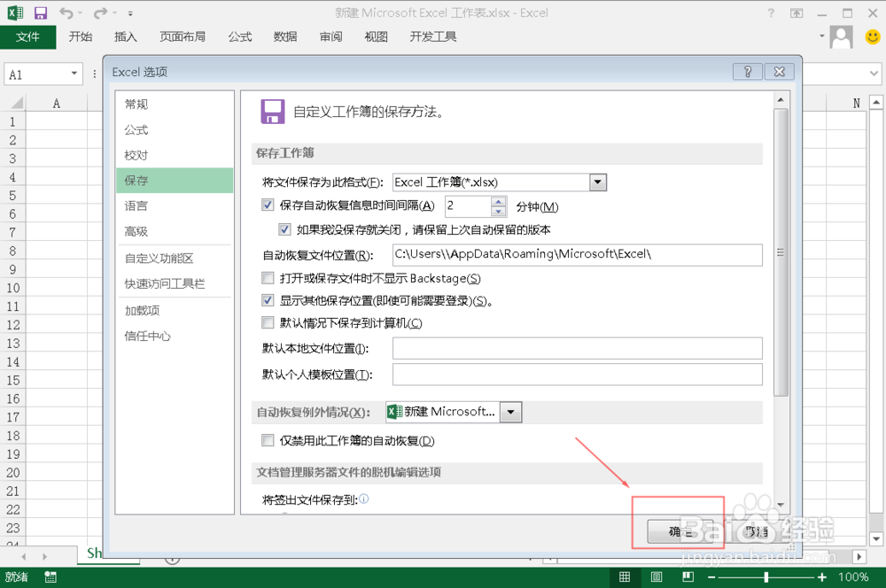Switch to the 数据 ribbon tab

[285, 36]
